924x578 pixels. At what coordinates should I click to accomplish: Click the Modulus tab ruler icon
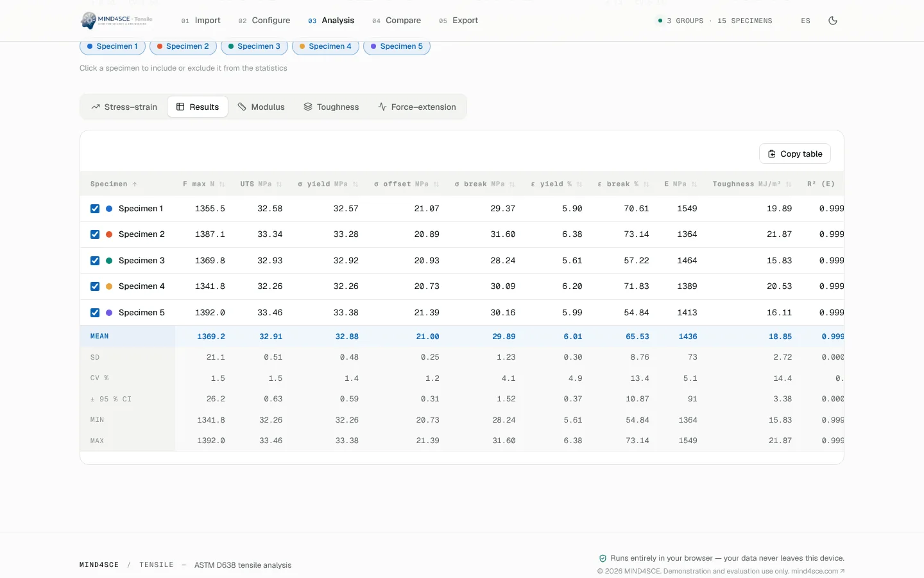click(x=242, y=107)
